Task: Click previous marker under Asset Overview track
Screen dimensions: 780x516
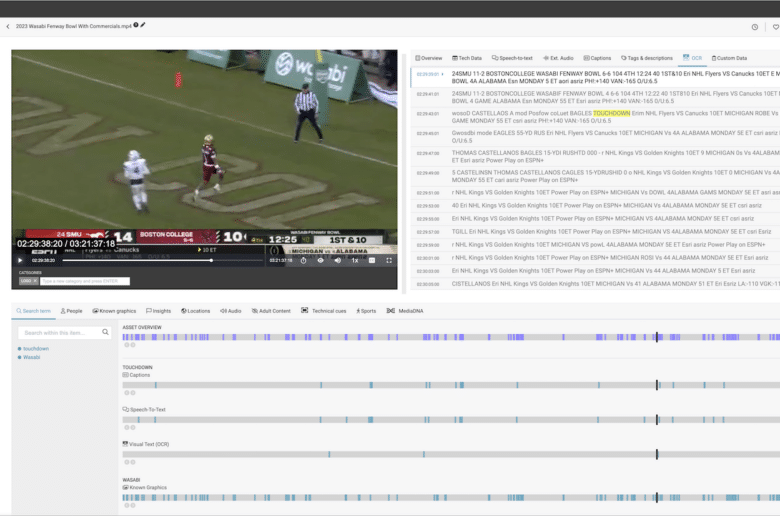Action: (126, 345)
